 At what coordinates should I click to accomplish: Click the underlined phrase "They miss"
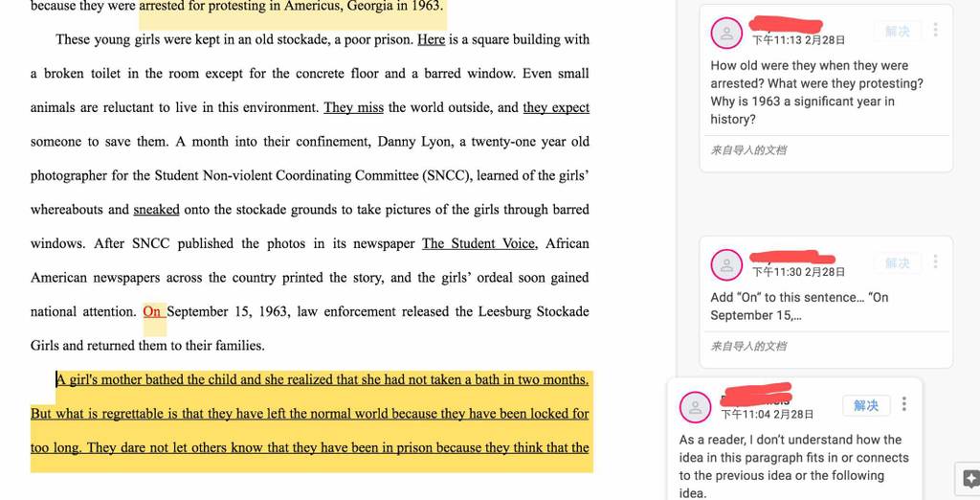click(354, 107)
